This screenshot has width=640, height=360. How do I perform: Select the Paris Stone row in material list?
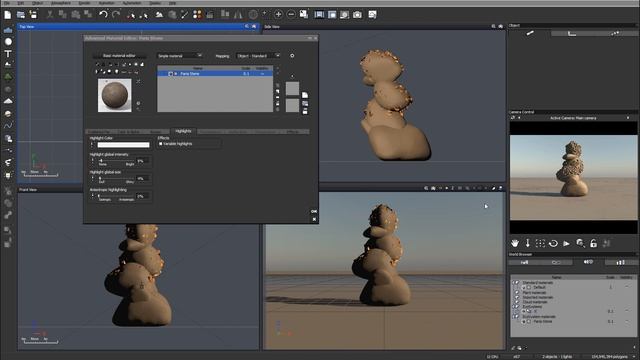215,74
